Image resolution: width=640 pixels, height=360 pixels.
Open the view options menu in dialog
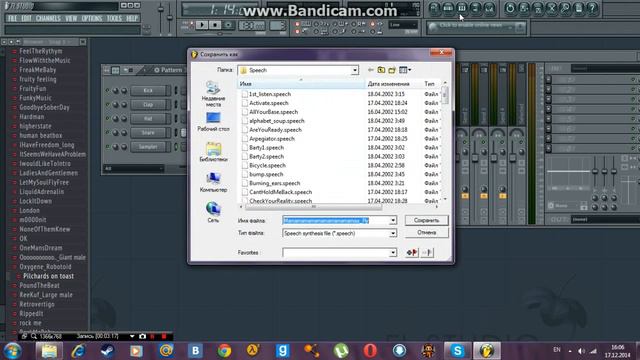pos(405,70)
